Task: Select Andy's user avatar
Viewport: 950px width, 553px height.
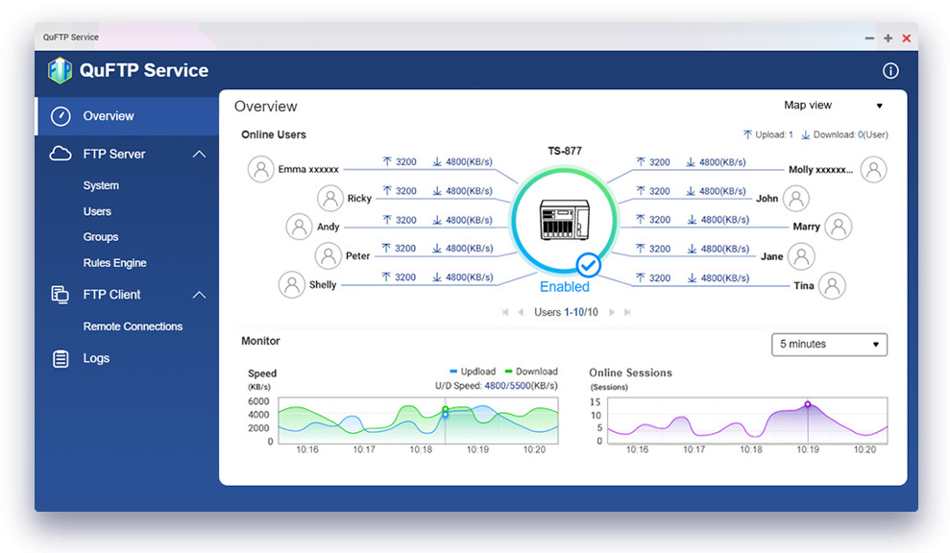Action: click(299, 227)
